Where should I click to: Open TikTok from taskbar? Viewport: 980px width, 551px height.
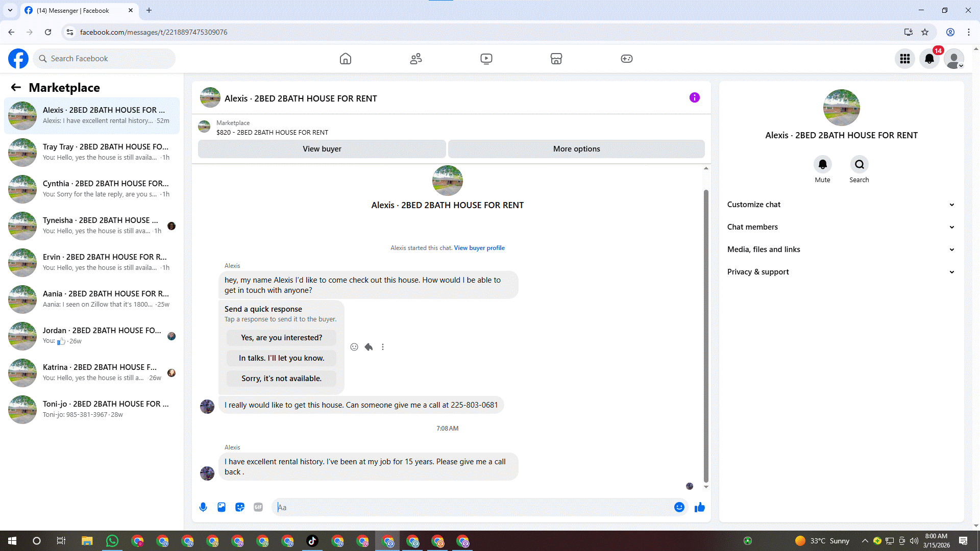pos(312,541)
